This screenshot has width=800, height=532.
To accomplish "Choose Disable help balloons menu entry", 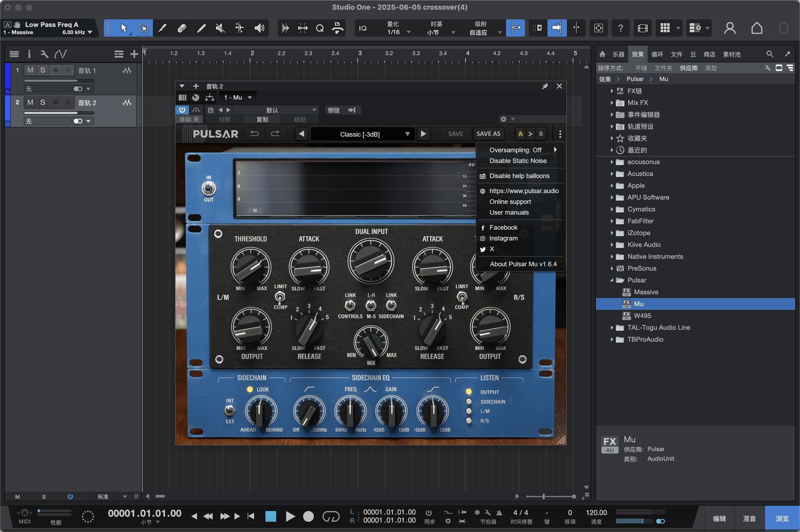I will 520,176.
